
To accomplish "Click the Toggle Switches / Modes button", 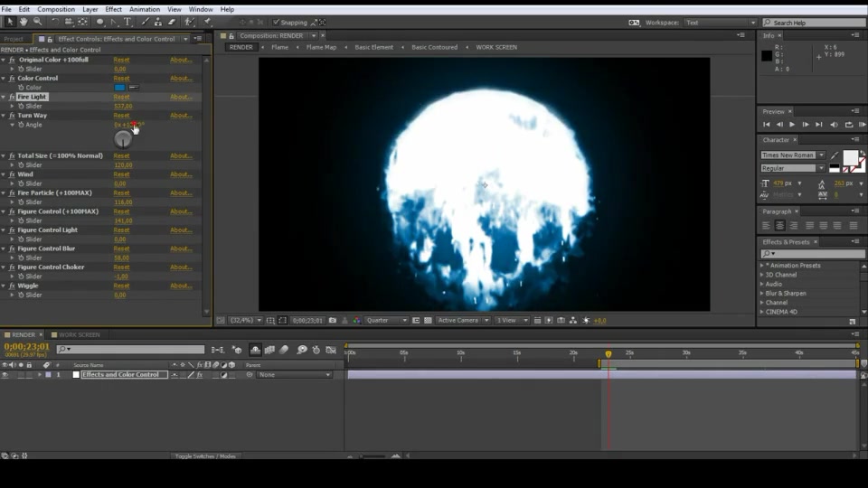I will click(205, 456).
